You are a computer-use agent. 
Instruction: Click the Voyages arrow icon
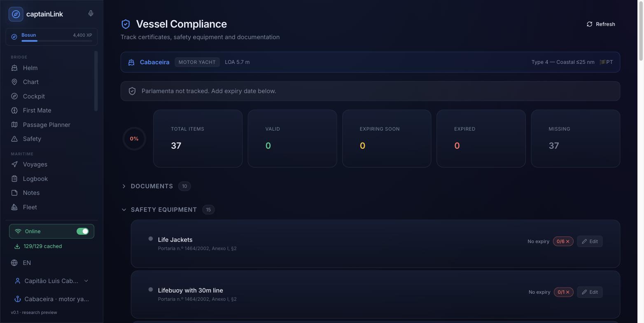14,164
